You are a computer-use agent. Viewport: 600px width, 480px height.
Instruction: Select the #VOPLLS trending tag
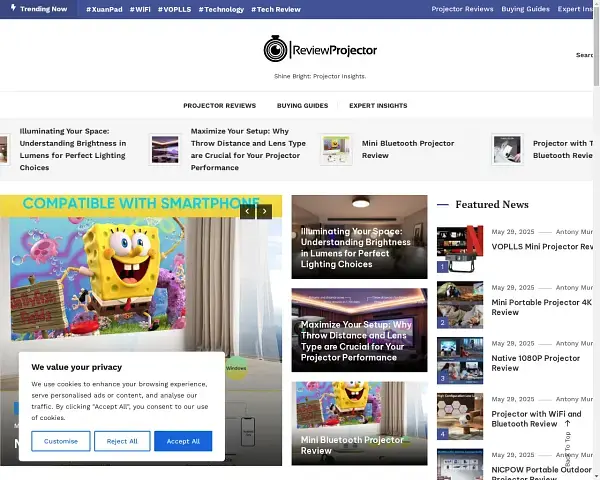(x=174, y=9)
